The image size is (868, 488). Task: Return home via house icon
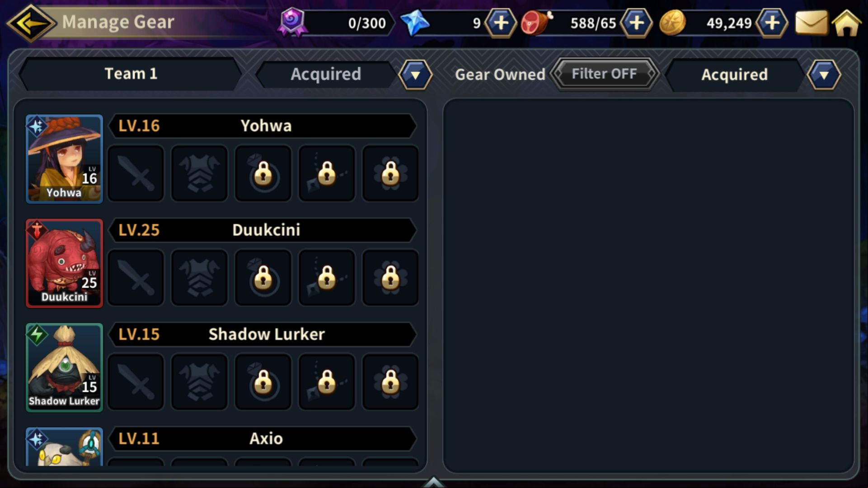[846, 23]
